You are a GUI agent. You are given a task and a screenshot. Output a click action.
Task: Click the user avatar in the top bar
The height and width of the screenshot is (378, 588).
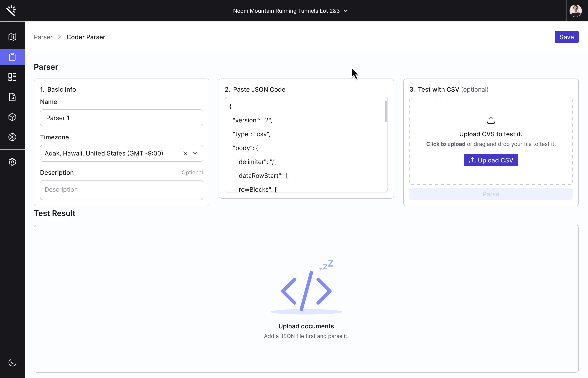click(x=575, y=11)
